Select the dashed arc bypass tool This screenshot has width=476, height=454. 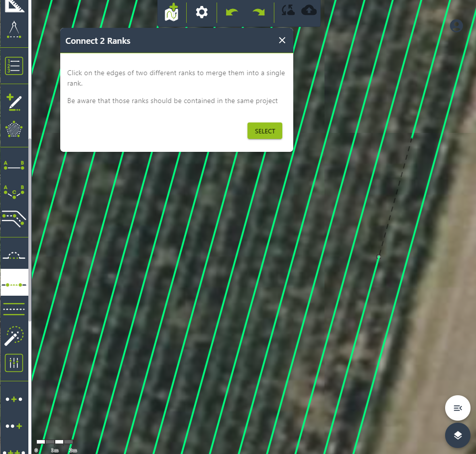[14, 256]
